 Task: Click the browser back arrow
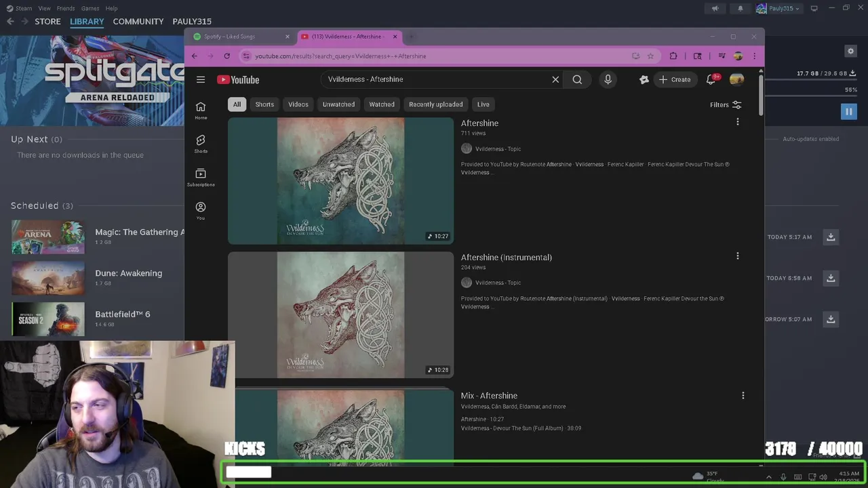pos(195,56)
